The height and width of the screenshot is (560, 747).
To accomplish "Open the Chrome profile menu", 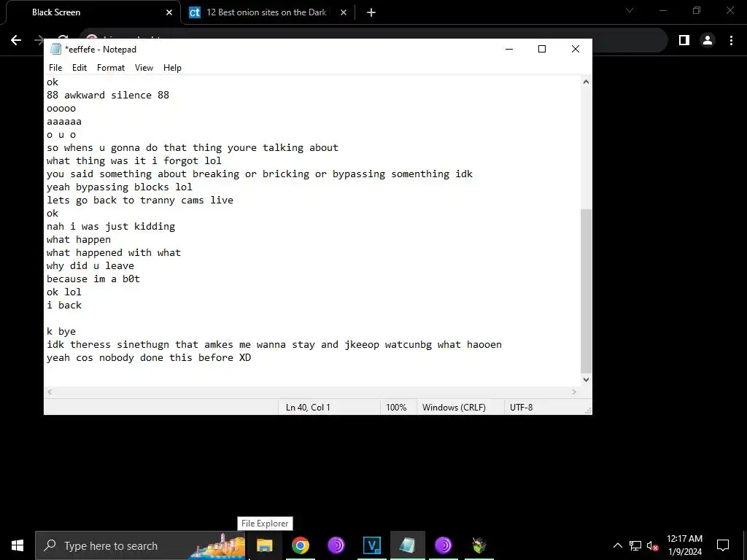I will pos(708,40).
